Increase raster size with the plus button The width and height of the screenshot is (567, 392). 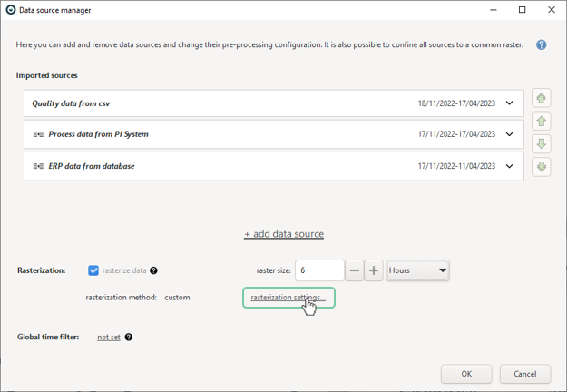[x=374, y=270]
